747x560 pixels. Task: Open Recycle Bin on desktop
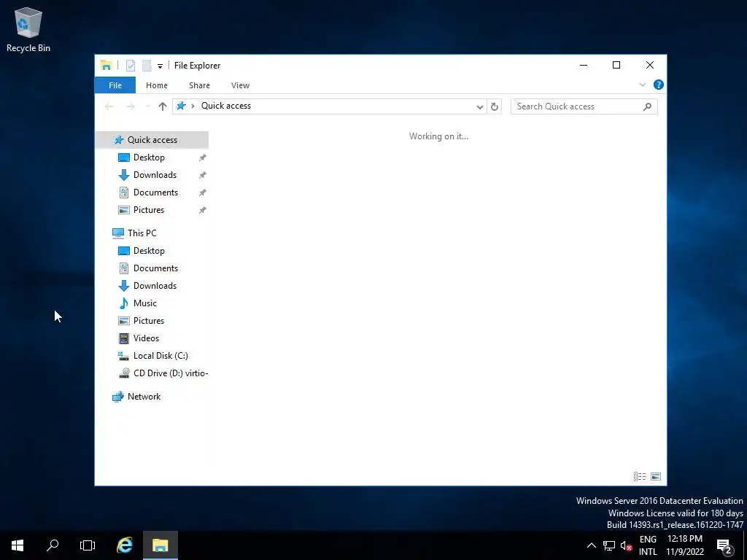28,29
